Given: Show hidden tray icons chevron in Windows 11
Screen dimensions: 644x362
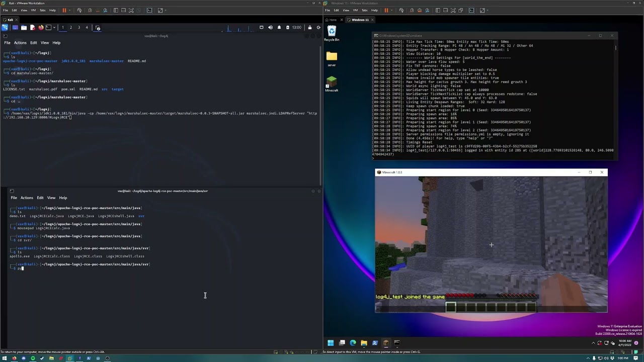Looking at the screenshot, I should pyautogui.click(x=593, y=343).
